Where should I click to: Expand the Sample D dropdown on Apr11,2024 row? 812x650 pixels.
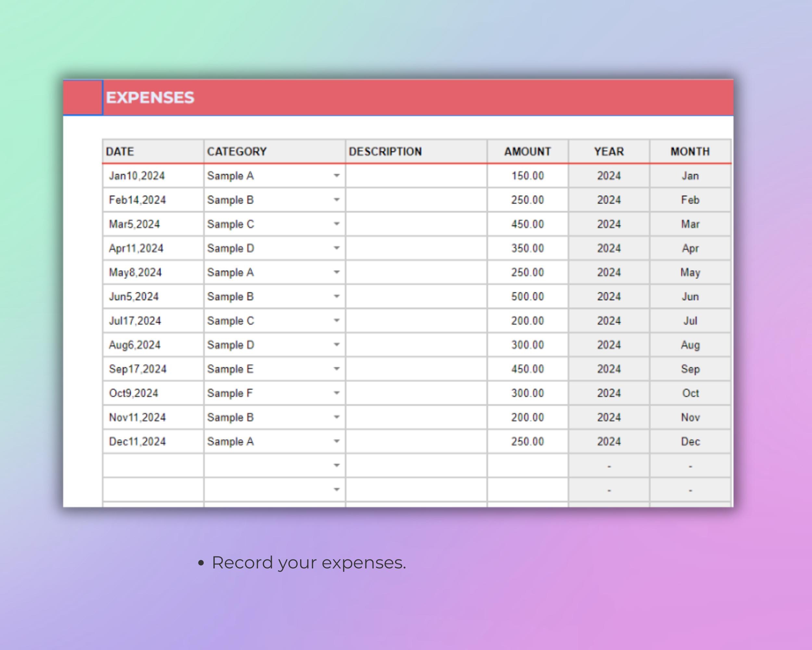[336, 248]
